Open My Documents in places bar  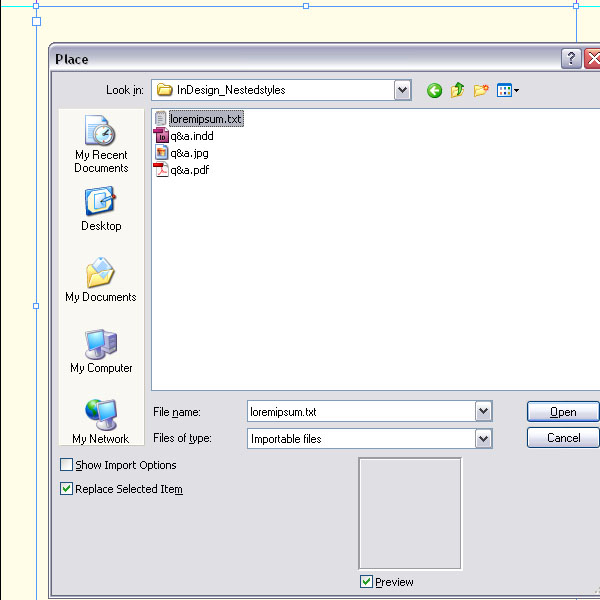pos(101,280)
